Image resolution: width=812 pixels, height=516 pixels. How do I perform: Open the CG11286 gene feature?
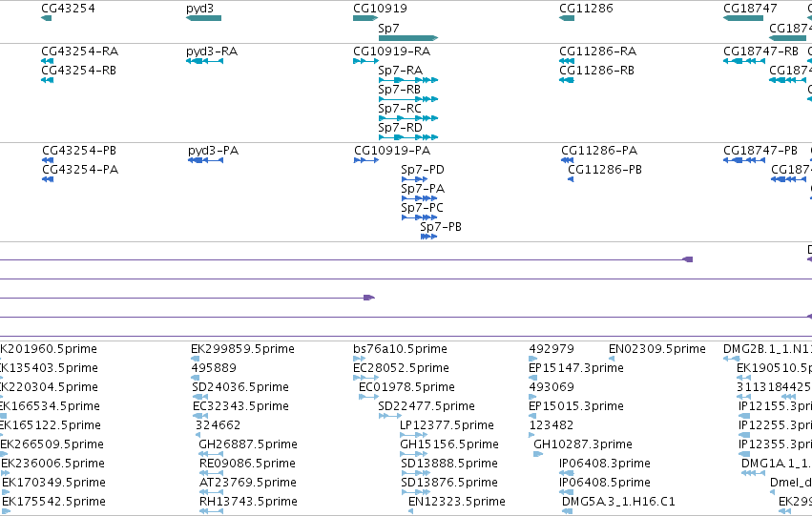pyautogui.click(x=567, y=18)
